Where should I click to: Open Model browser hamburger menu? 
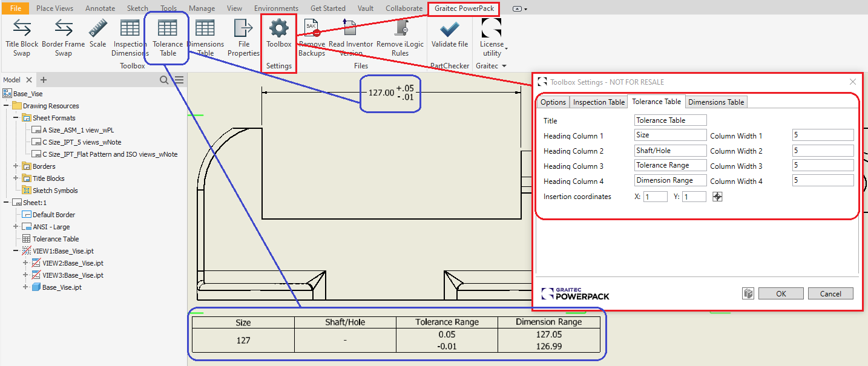[x=179, y=80]
